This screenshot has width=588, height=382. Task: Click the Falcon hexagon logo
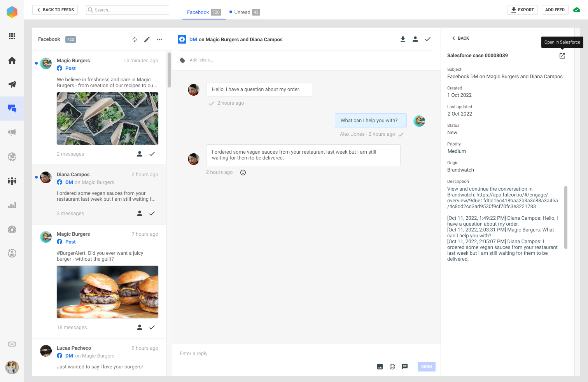[12, 12]
